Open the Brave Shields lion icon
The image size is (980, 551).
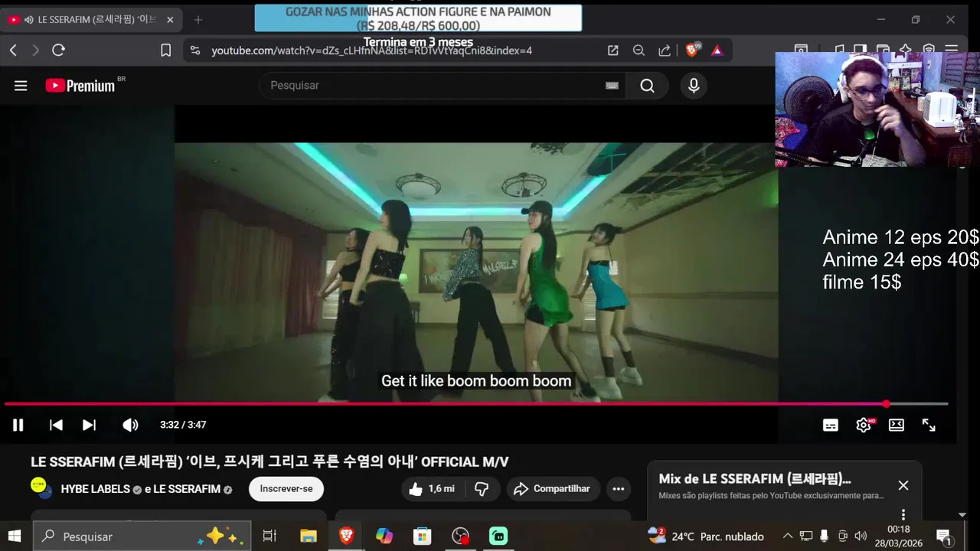click(692, 51)
